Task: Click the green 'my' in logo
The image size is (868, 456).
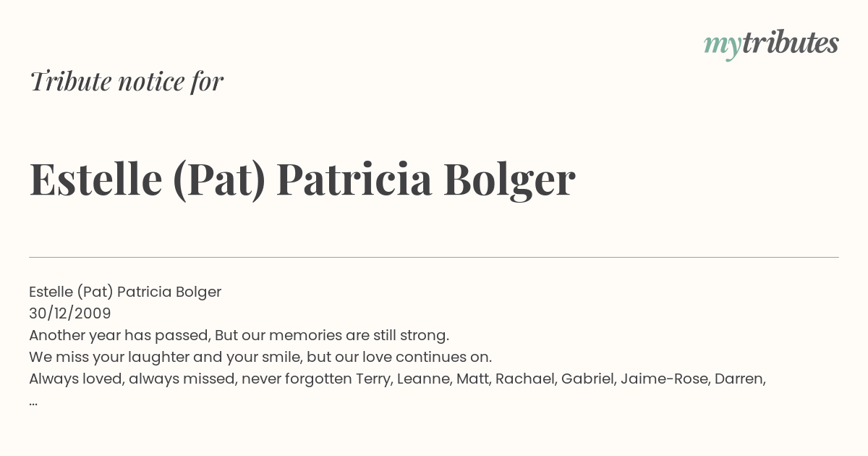Action: 723,47
